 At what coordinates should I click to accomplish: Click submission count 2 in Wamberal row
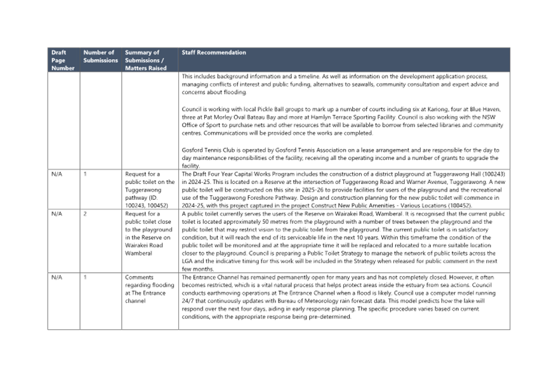click(x=85, y=214)
